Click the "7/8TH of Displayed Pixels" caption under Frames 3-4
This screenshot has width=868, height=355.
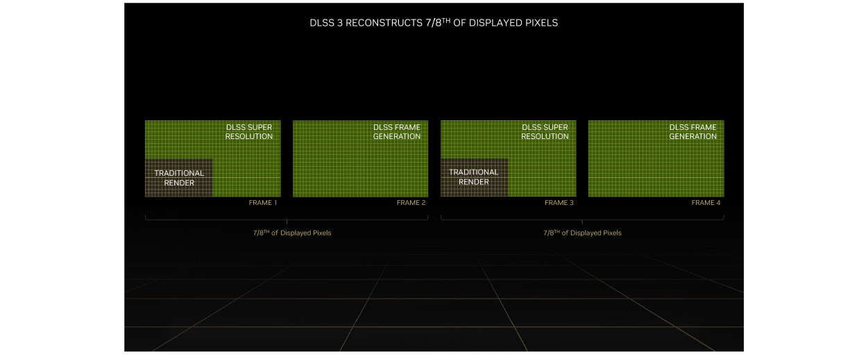click(x=582, y=233)
